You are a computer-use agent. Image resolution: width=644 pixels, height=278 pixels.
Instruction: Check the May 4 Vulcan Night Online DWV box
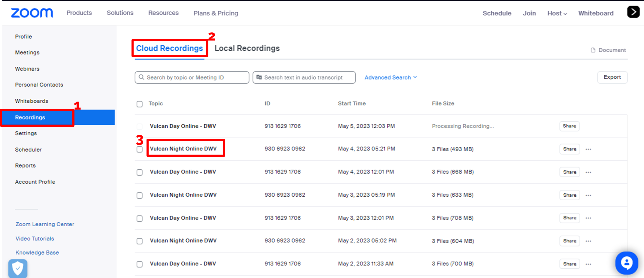(140, 149)
